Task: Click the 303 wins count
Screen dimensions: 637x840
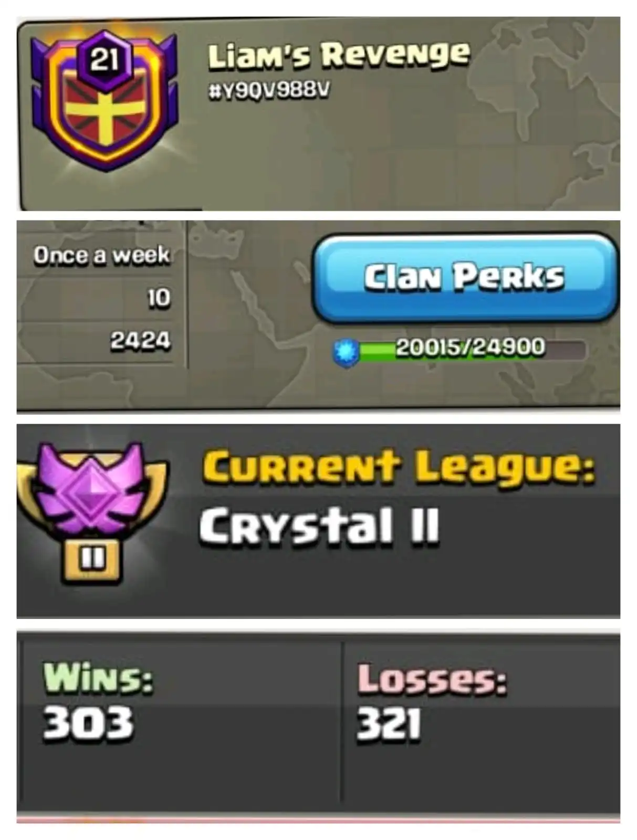Action: coord(88,723)
